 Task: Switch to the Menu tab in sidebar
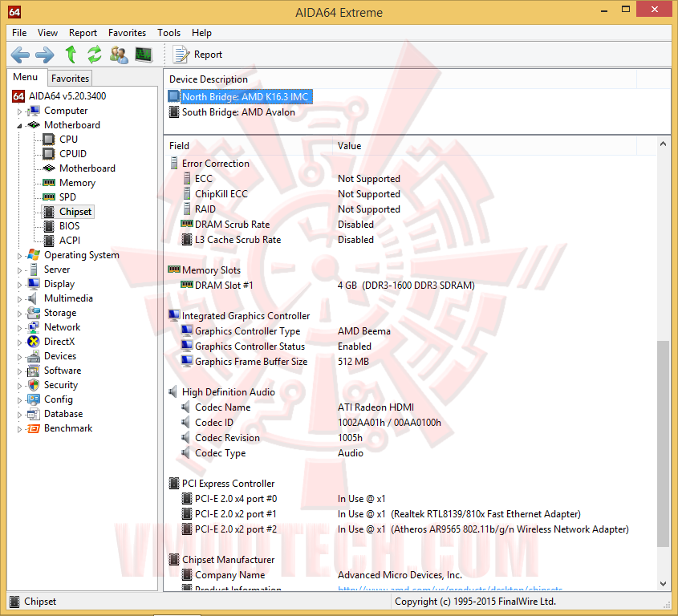(26, 77)
